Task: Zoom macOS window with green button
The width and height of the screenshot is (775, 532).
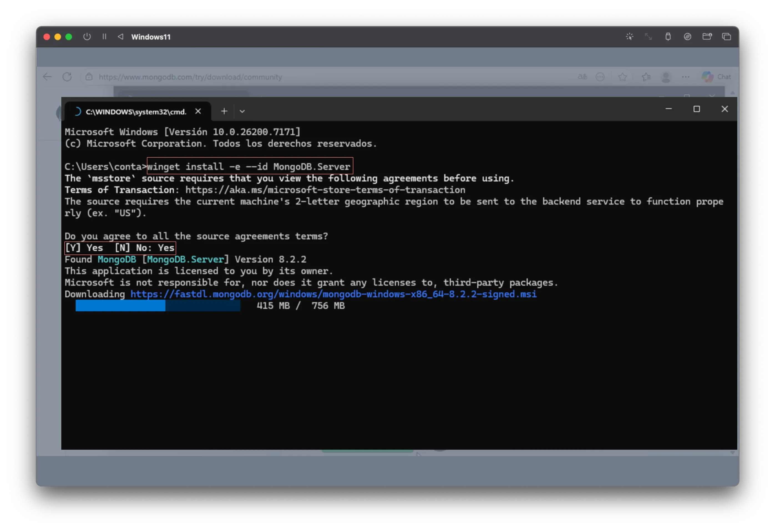Action: (69, 37)
